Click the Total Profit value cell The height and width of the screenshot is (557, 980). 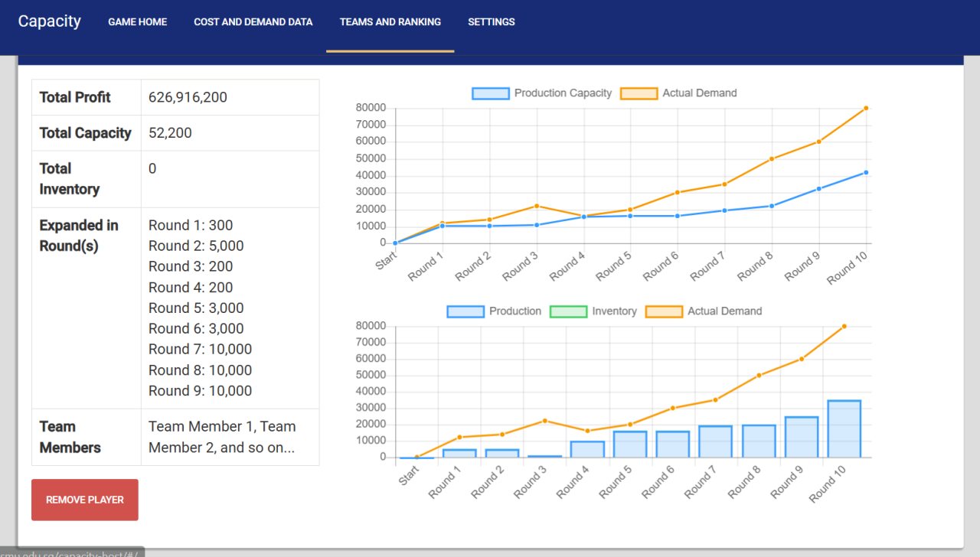point(230,97)
